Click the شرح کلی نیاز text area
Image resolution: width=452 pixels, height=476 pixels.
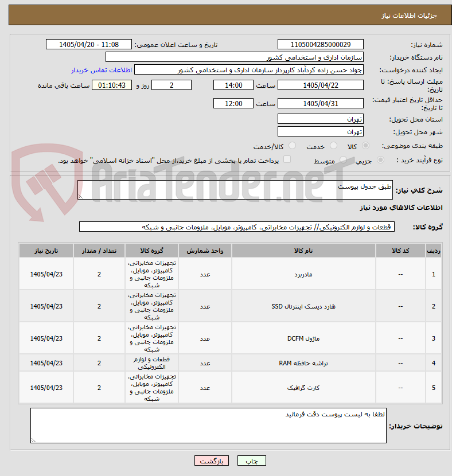point(235,190)
